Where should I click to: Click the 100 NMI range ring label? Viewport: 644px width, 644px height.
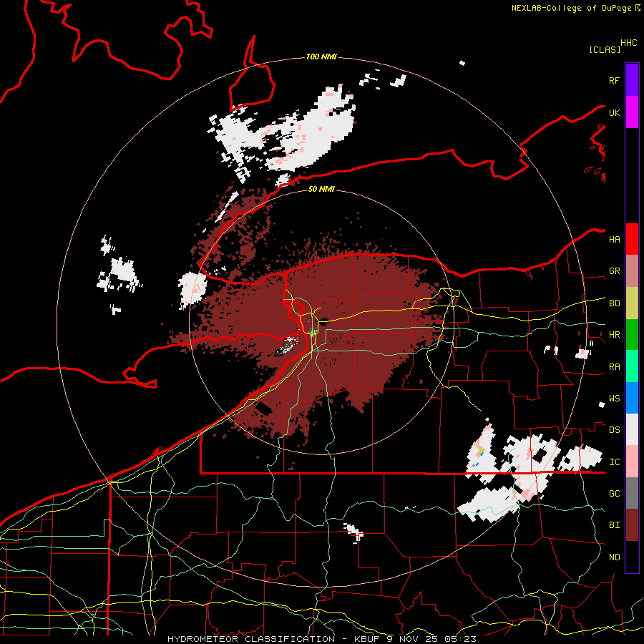pos(321,57)
